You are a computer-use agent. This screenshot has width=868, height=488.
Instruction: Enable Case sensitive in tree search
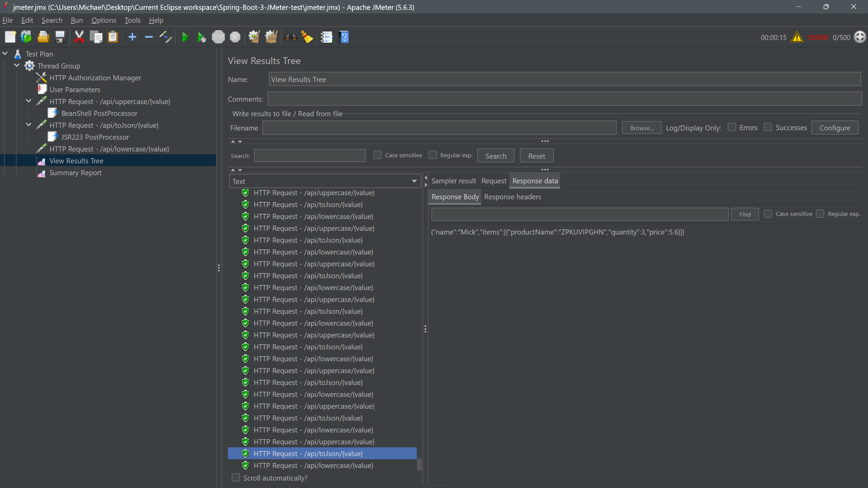click(377, 155)
